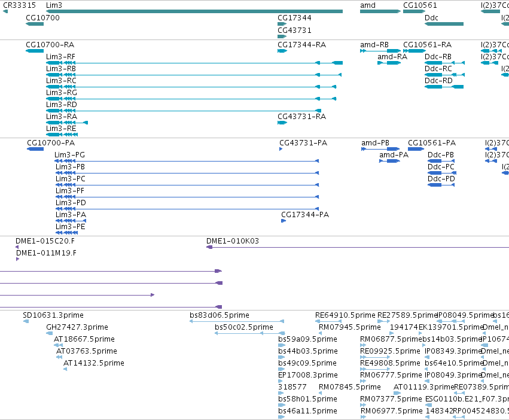Select transcript CG10561-RA label
Viewport: 509px width, 420px height.
click(428, 44)
